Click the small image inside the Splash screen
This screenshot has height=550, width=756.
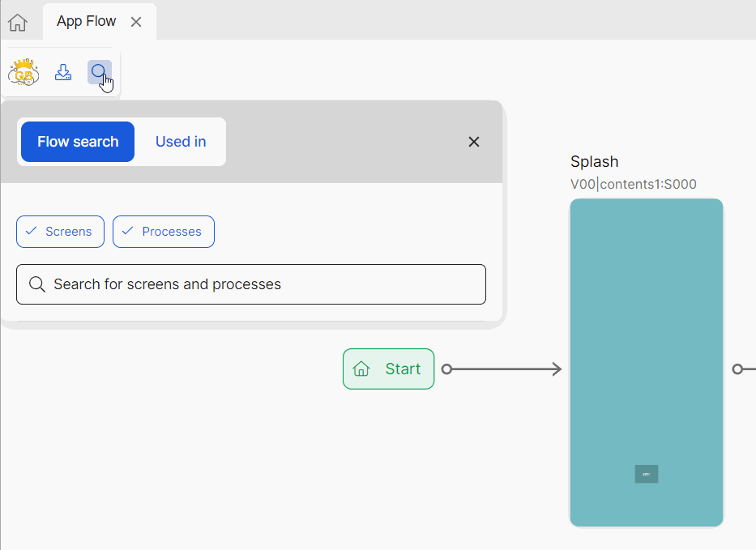click(x=646, y=474)
